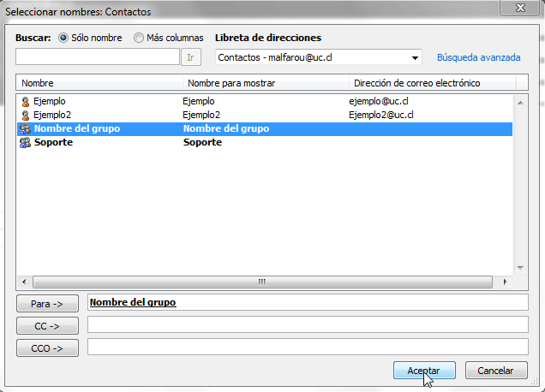The height and width of the screenshot is (392, 545).
Task: Click the ejemplo@uc.cl email address
Action: coord(379,101)
